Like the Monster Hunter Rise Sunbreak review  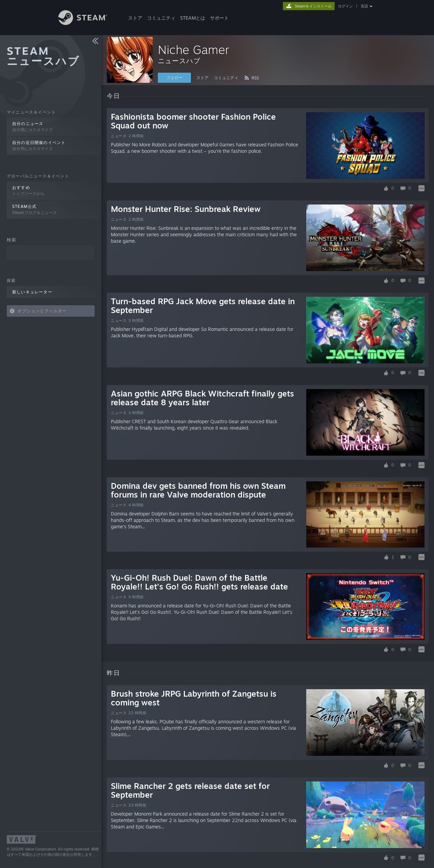point(386,281)
